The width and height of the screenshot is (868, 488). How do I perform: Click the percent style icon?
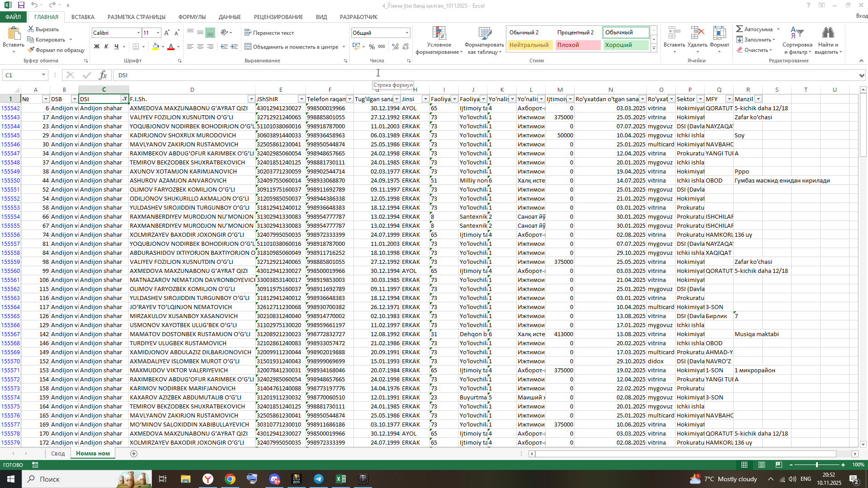coord(372,47)
